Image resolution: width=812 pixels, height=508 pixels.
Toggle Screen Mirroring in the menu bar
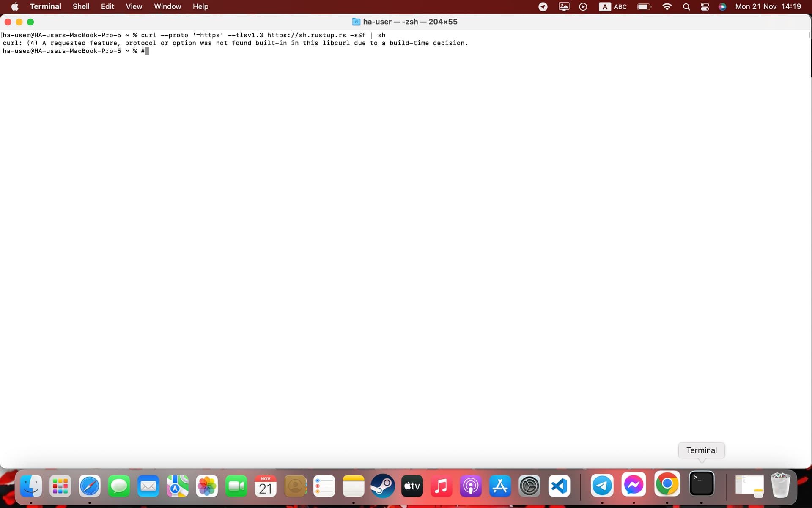click(x=563, y=7)
